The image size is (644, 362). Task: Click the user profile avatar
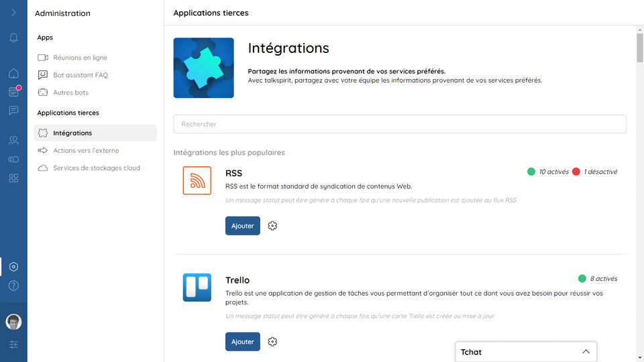click(13, 322)
